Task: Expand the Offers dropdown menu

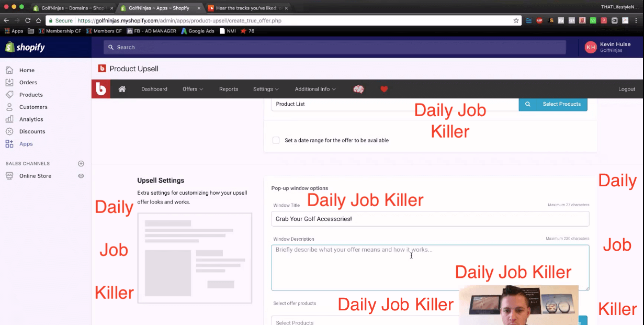Action: click(x=193, y=89)
